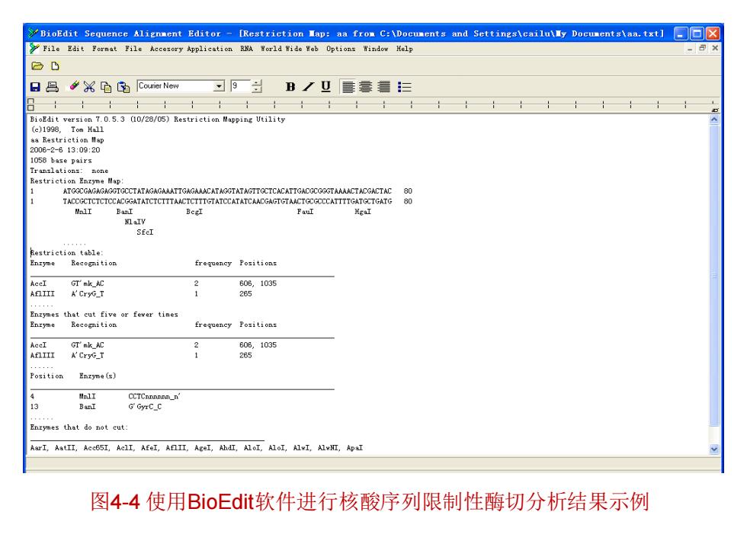Toggle bold formatting
The height and width of the screenshot is (560, 747).
click(290, 87)
